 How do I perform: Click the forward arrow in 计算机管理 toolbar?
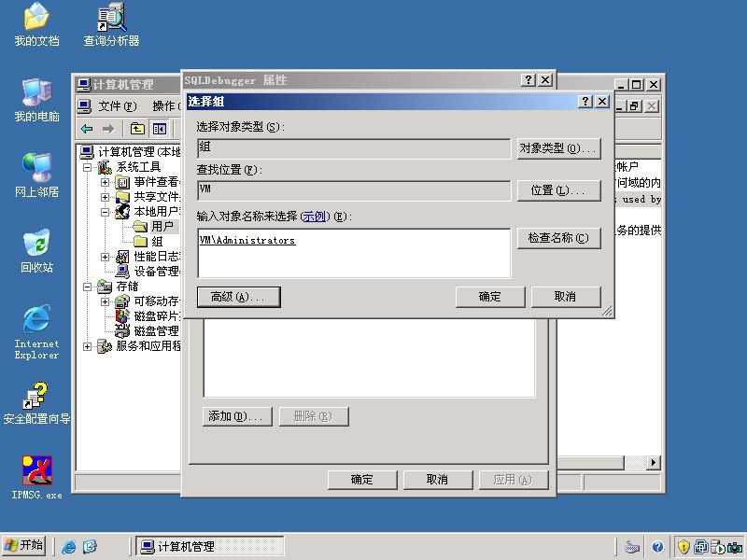pos(108,129)
